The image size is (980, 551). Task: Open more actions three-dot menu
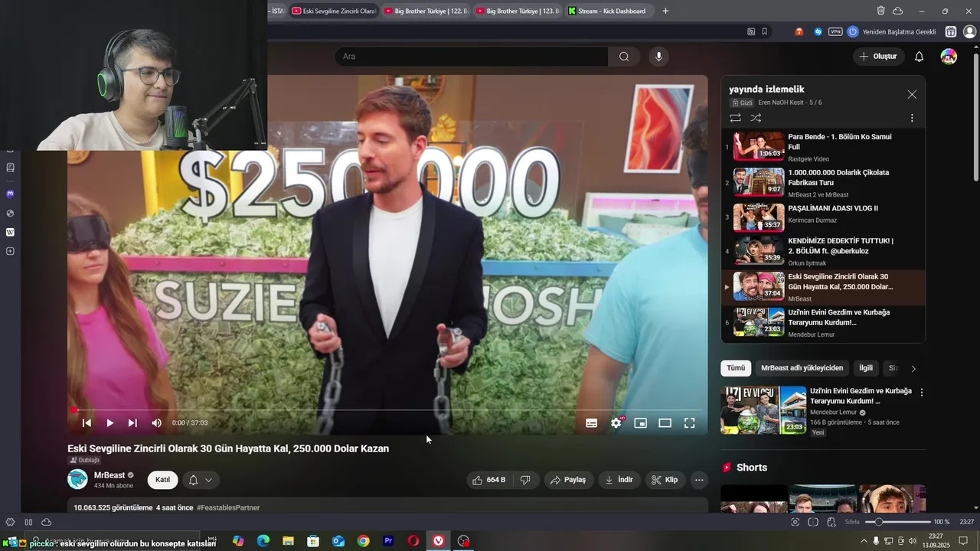[x=698, y=480]
